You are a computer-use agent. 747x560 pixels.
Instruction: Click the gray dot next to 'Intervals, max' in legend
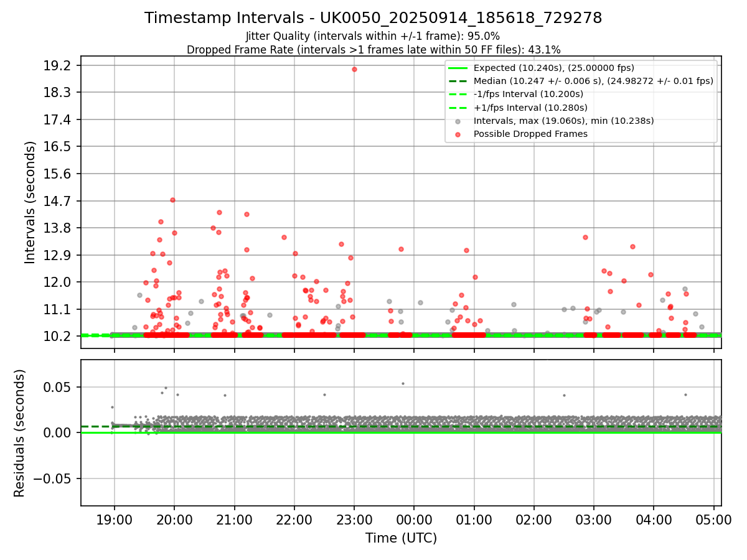[458, 121]
